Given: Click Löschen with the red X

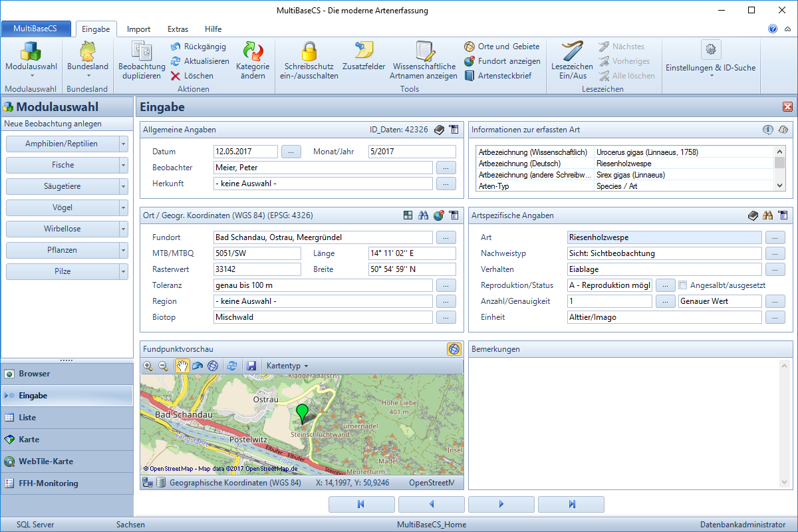Looking at the screenshot, I should coord(192,76).
